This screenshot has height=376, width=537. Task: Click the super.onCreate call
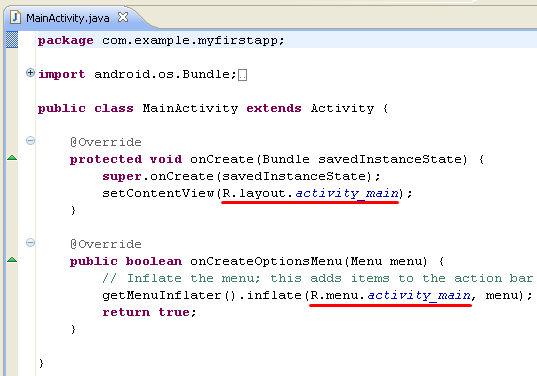(x=241, y=176)
